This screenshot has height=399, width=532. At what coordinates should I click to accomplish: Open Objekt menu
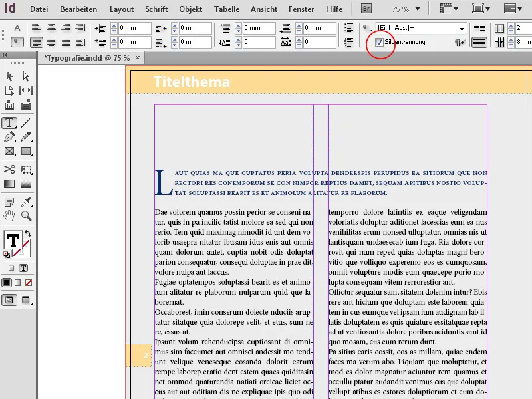click(190, 9)
